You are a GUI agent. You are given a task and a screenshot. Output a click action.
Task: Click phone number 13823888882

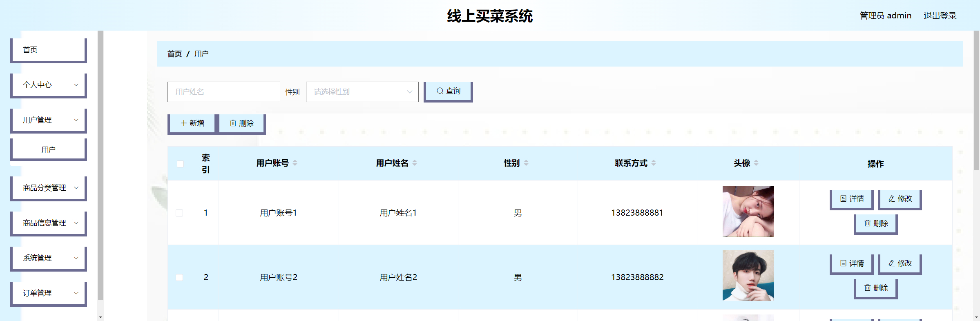(x=637, y=277)
